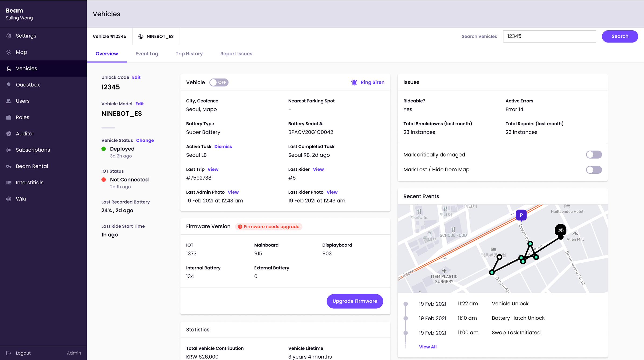The image size is (644, 360).
Task: Click the black bicycle marker on map
Action: click(560, 230)
